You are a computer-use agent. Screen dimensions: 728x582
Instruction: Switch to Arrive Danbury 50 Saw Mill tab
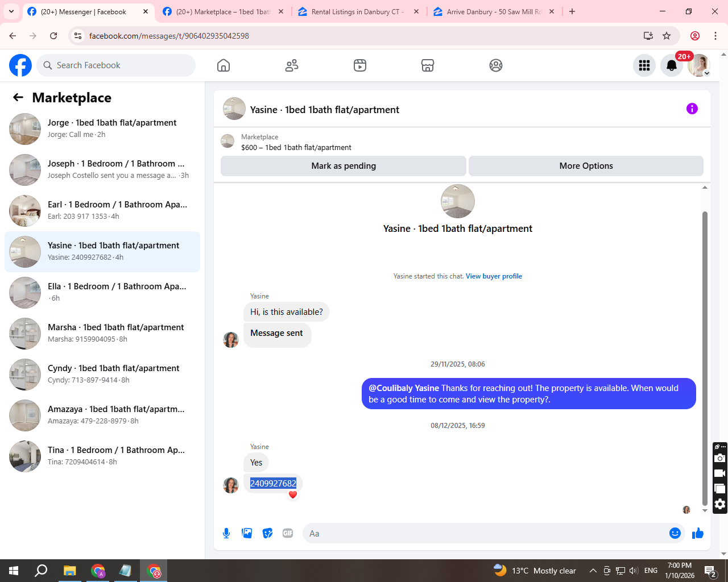494,11
